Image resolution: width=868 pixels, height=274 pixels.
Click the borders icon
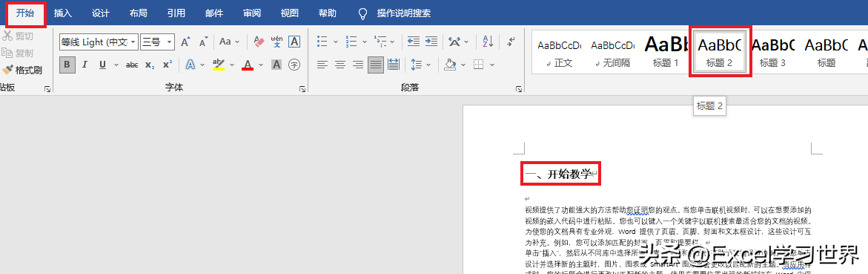(479, 65)
